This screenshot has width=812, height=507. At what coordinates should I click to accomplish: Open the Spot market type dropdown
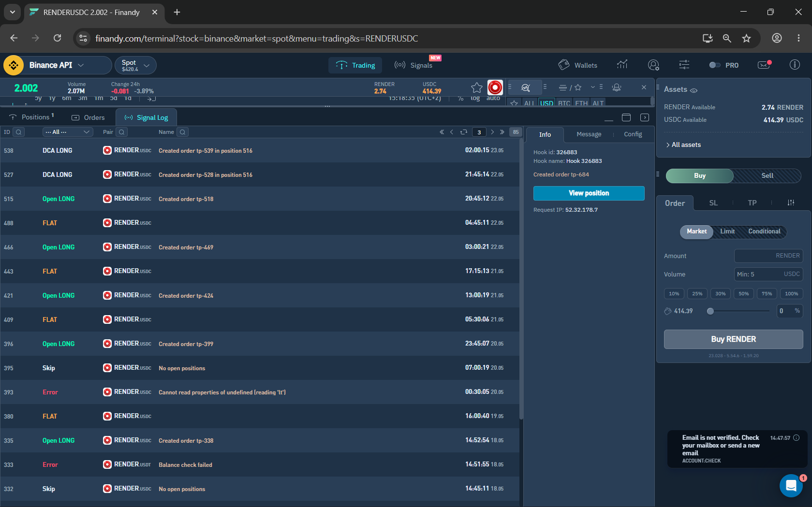135,65
